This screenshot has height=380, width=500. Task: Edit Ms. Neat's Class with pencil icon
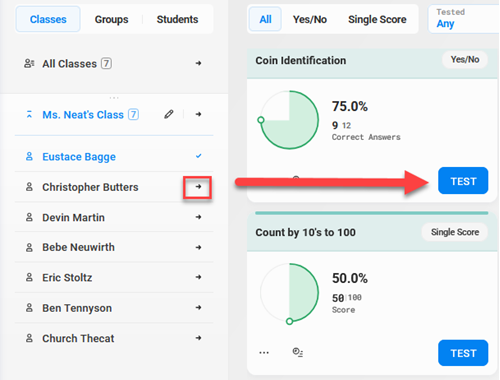coord(169,114)
